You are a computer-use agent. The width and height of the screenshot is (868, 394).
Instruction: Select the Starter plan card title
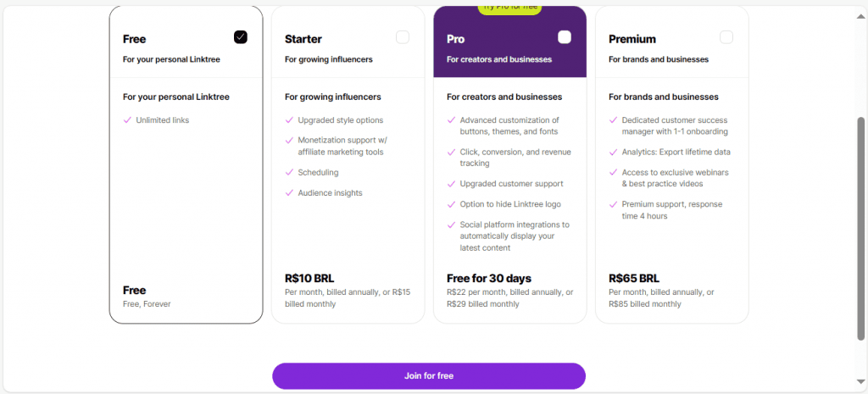tap(303, 39)
